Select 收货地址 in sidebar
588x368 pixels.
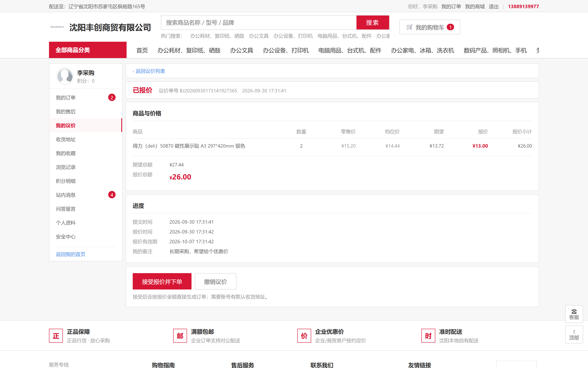click(x=86, y=139)
